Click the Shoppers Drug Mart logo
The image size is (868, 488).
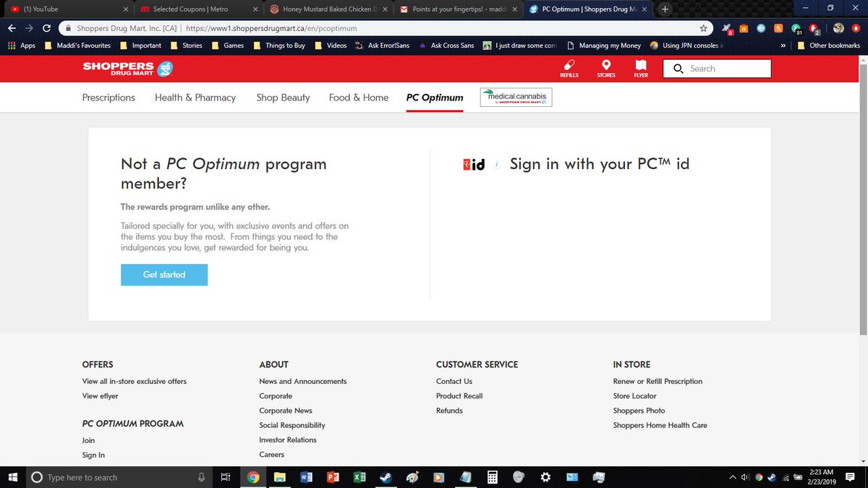(127, 69)
